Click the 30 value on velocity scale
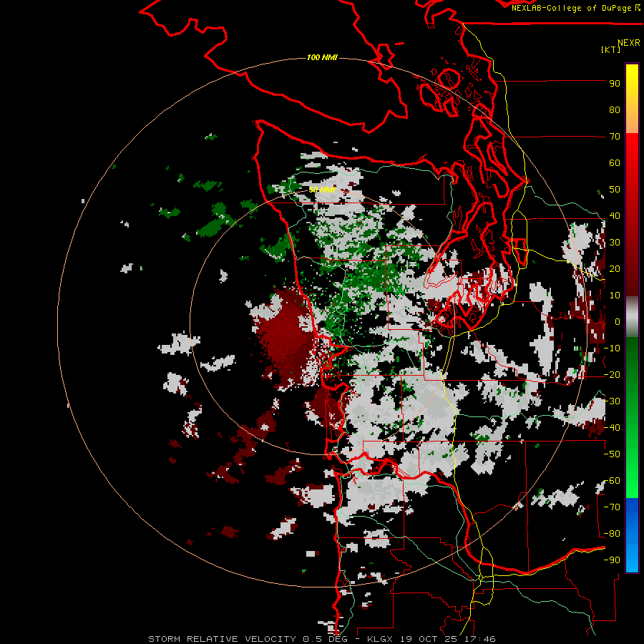The image size is (644, 644). click(615, 243)
